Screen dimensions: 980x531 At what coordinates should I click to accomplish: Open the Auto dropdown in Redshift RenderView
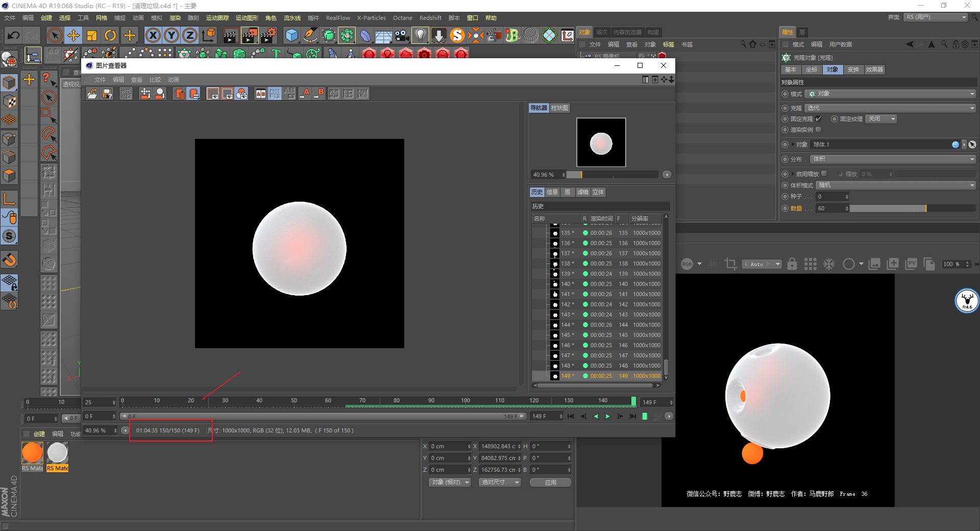point(762,264)
